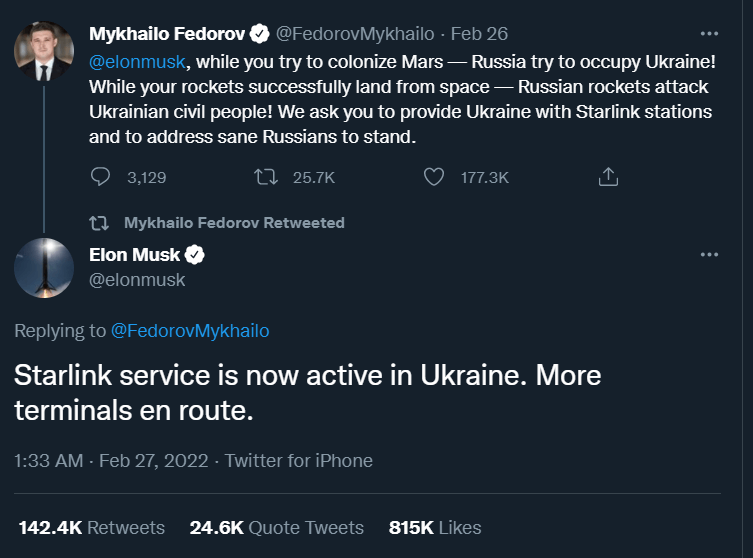The image size is (753, 558).
Task: Open Mykhailo Fedorov's profile picture
Action: [44, 47]
